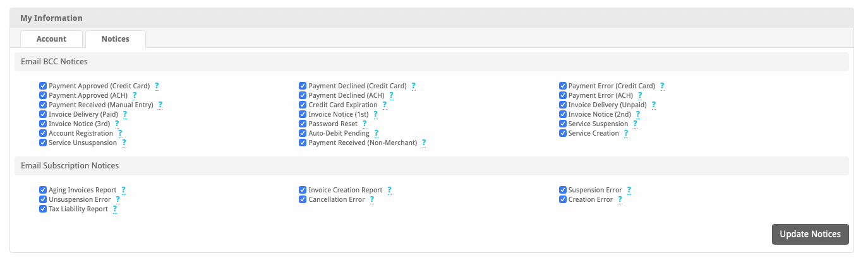This screenshot has width=868, height=263.
Task: Toggle Service Unsuspension checkbox
Action: pos(43,143)
